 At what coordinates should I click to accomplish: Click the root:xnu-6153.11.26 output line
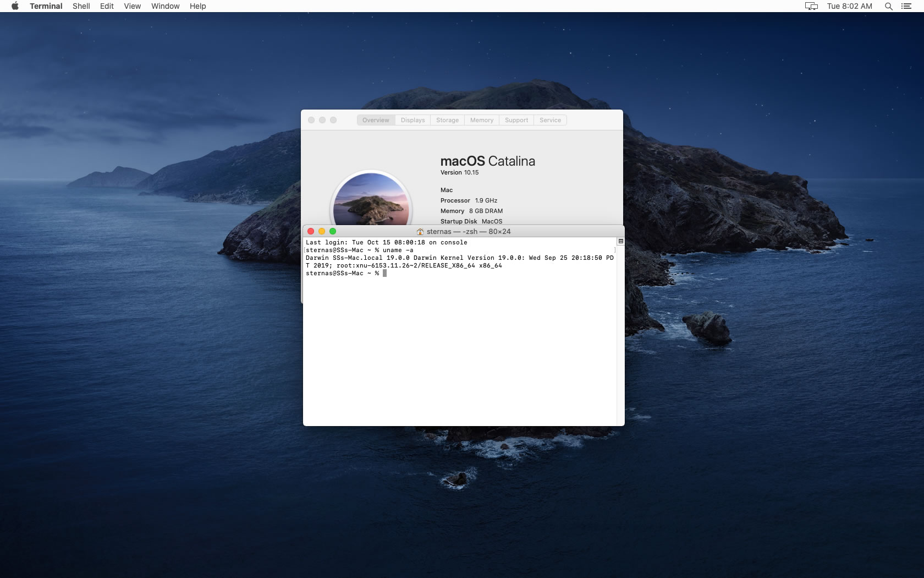pyautogui.click(x=404, y=265)
